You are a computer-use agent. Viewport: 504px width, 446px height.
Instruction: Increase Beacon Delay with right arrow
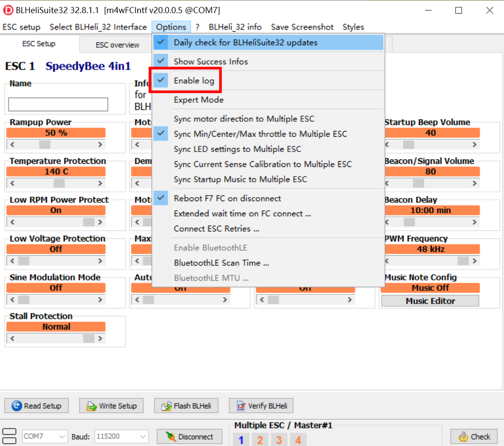pyautogui.click(x=475, y=222)
